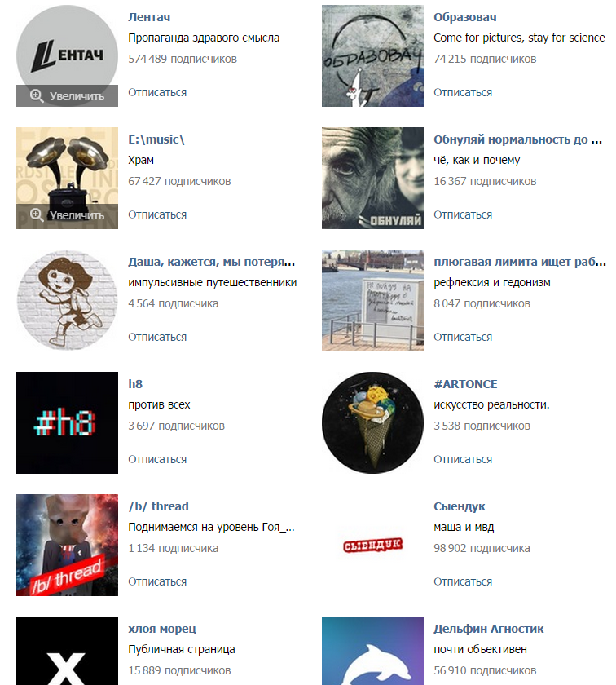Open the Лентач community link
The image size is (616, 685).
(149, 17)
